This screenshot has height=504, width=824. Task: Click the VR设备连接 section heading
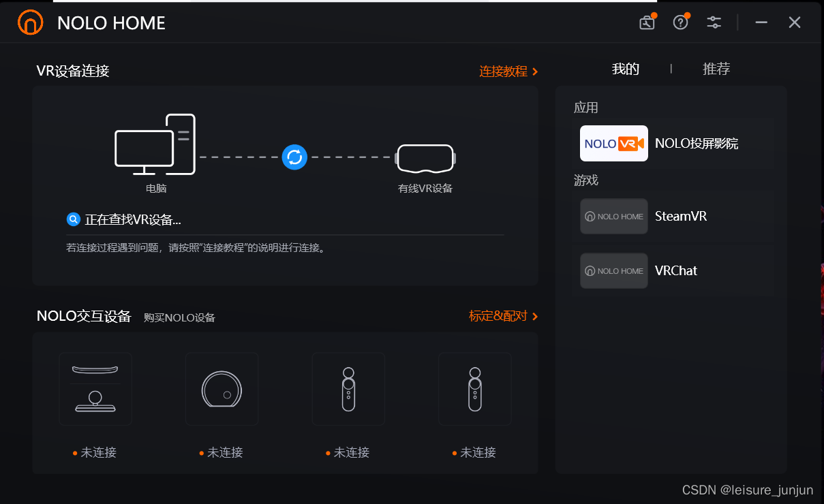pos(73,71)
